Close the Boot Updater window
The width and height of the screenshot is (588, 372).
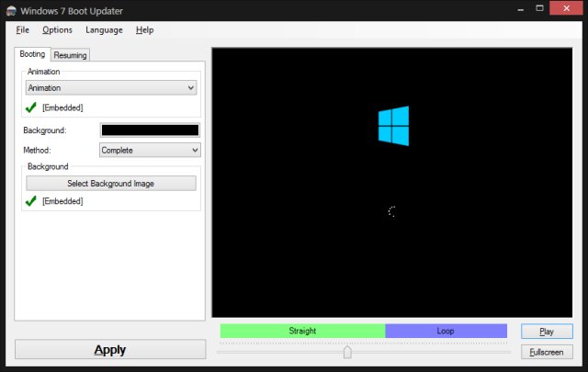click(566, 8)
